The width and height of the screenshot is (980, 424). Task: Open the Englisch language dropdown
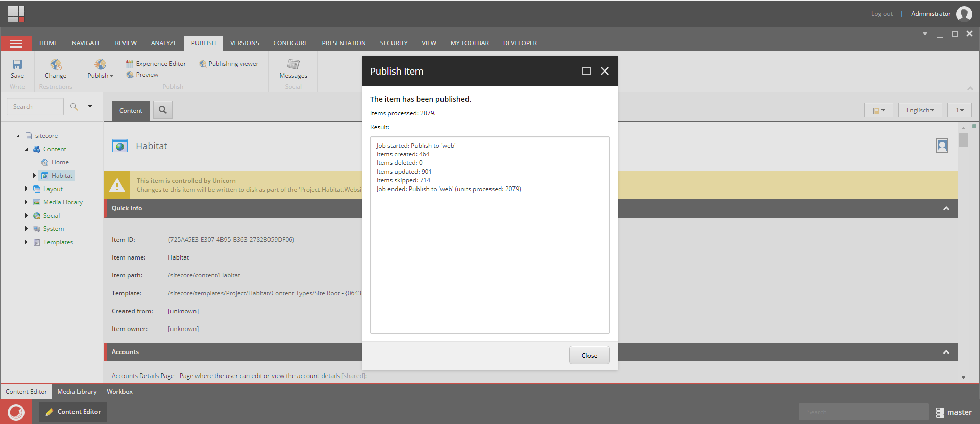pyautogui.click(x=920, y=110)
